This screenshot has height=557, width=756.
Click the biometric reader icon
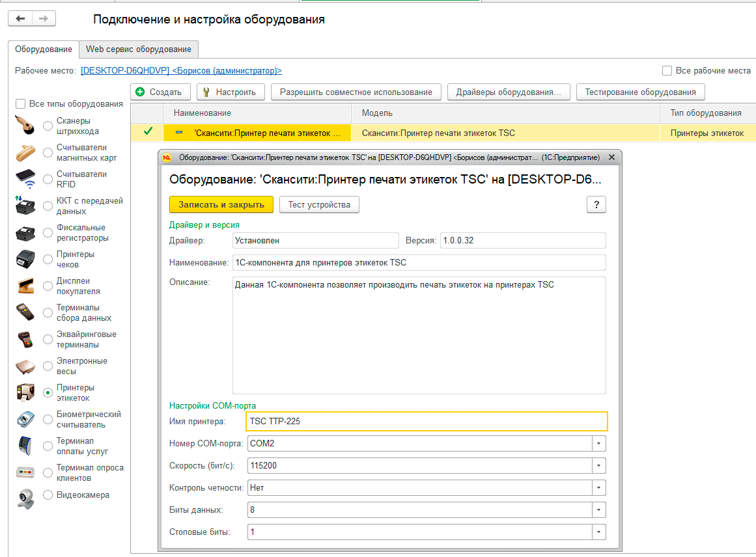[x=25, y=420]
